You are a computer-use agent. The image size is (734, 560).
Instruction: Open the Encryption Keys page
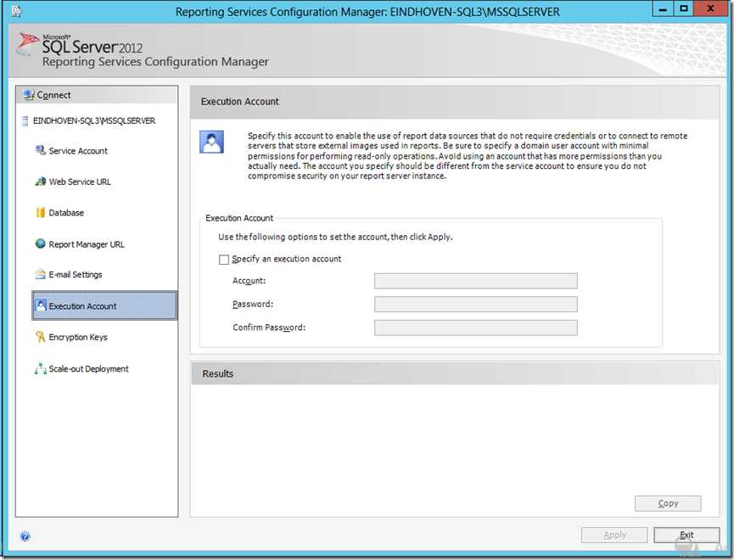point(78,337)
